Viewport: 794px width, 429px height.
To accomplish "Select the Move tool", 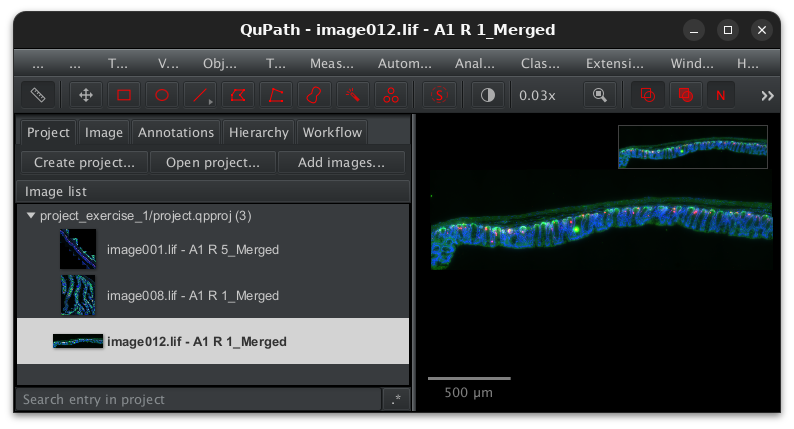I will 86,96.
